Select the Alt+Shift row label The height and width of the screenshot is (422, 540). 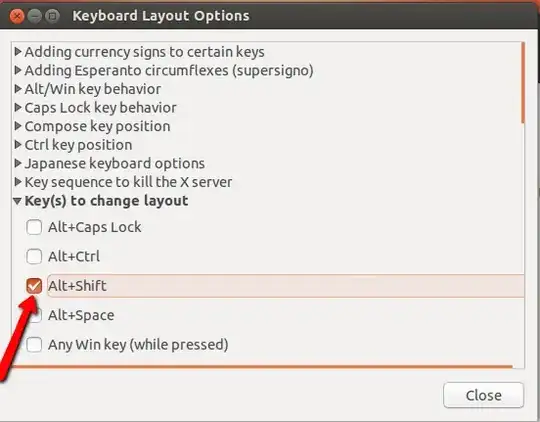pyautogui.click(x=77, y=286)
